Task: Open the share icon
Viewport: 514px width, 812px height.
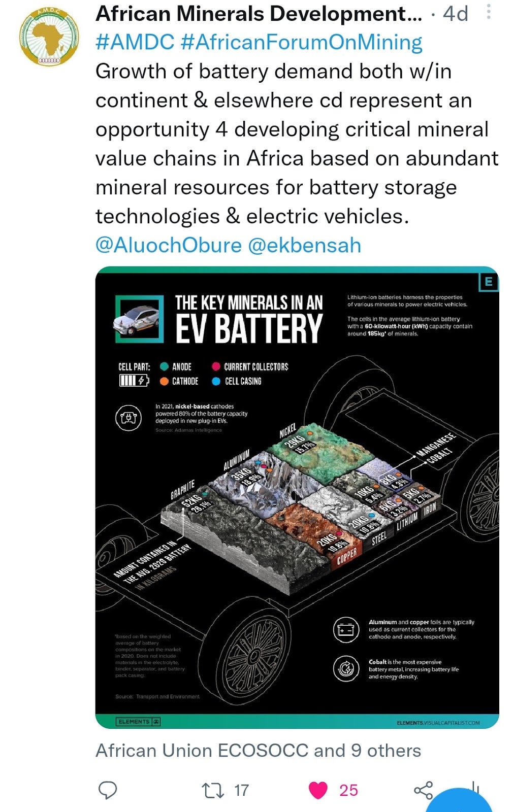Action: tap(423, 790)
